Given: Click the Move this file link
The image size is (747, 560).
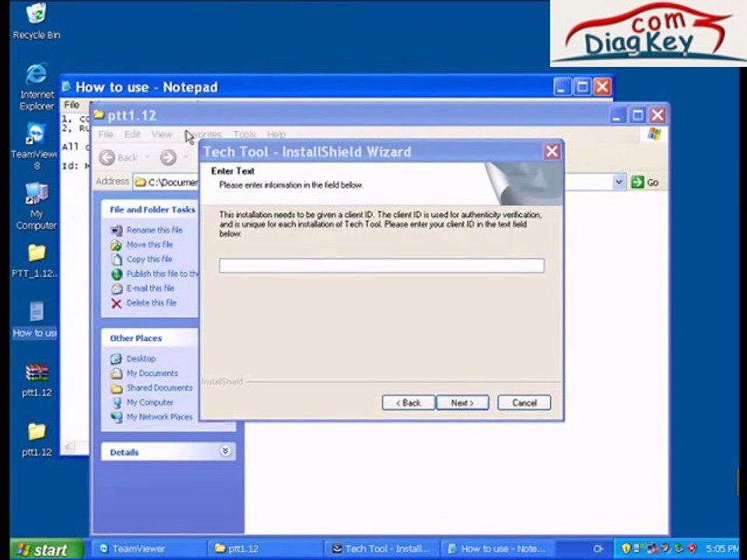Looking at the screenshot, I should [149, 245].
